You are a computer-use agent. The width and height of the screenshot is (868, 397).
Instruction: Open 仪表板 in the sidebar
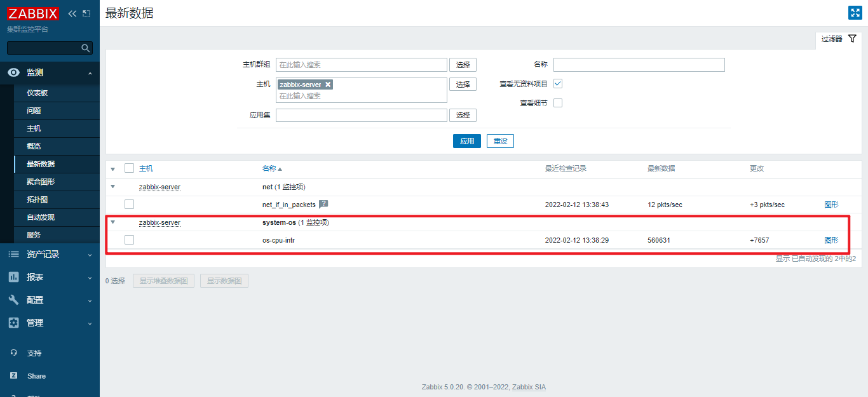click(x=57, y=93)
